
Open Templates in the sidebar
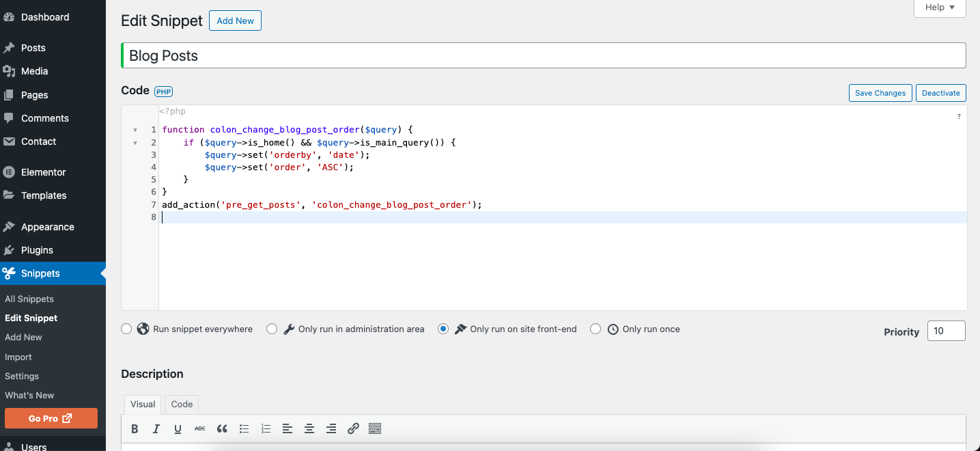click(44, 195)
